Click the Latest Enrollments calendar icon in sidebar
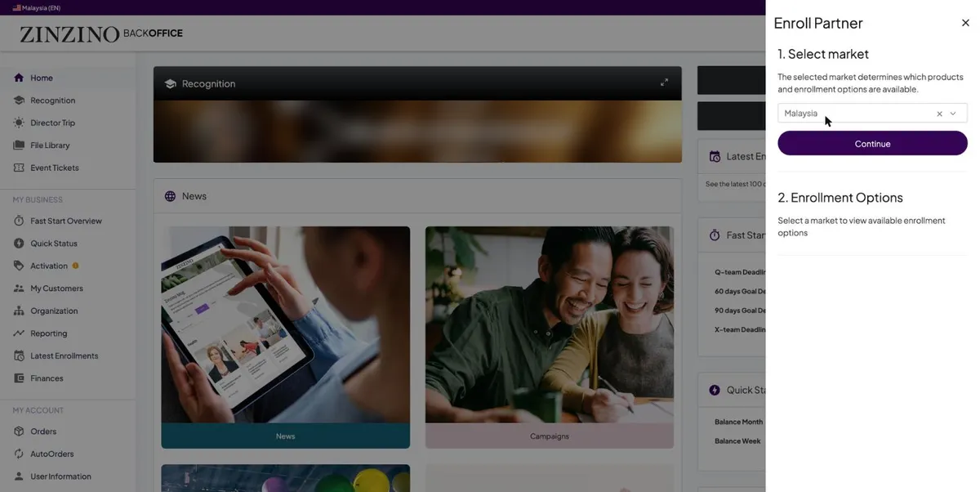 pos(19,356)
